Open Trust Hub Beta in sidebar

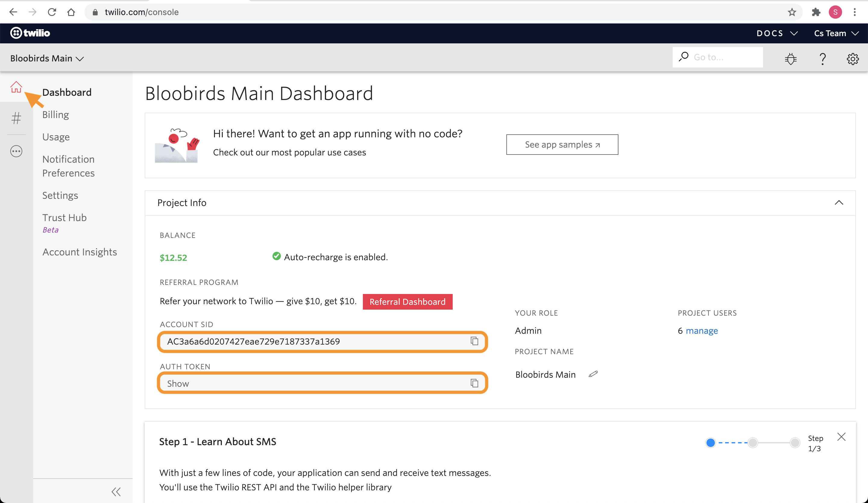64,223
